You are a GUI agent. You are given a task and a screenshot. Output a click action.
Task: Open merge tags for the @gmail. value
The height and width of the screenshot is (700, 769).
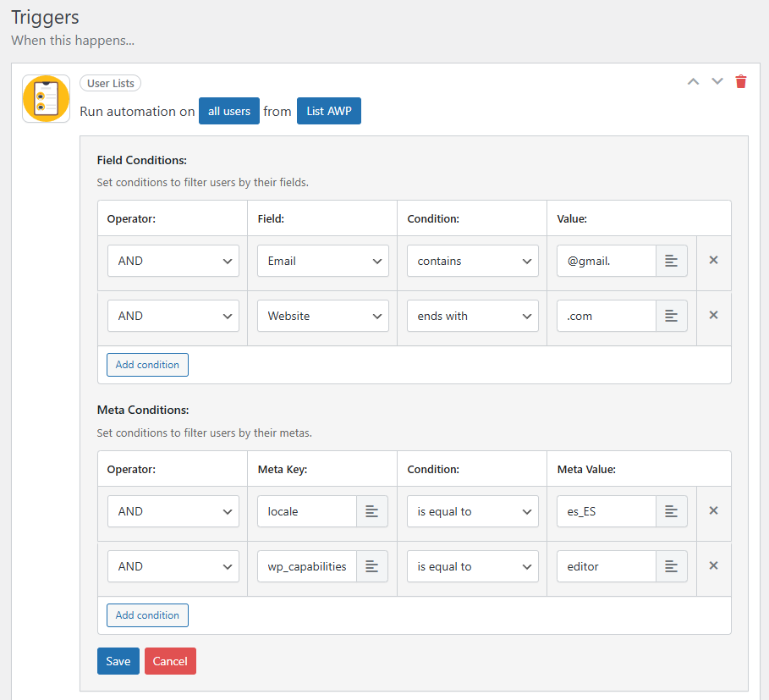click(672, 261)
